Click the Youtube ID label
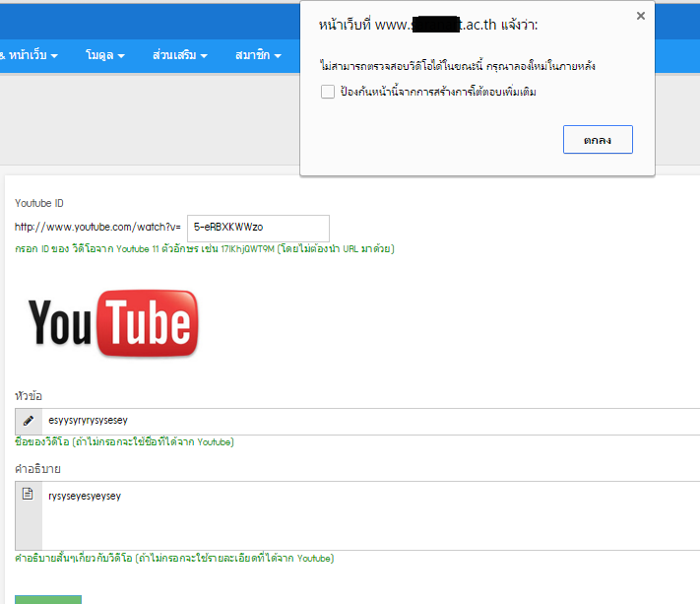 tap(39, 203)
